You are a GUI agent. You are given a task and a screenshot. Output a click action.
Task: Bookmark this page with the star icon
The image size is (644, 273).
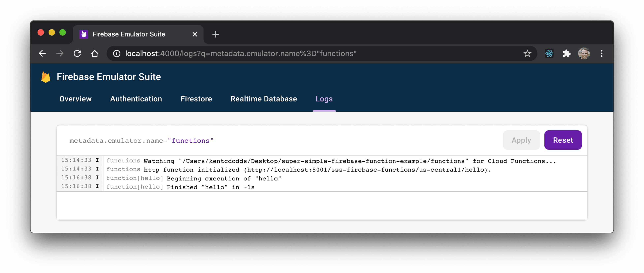point(527,54)
